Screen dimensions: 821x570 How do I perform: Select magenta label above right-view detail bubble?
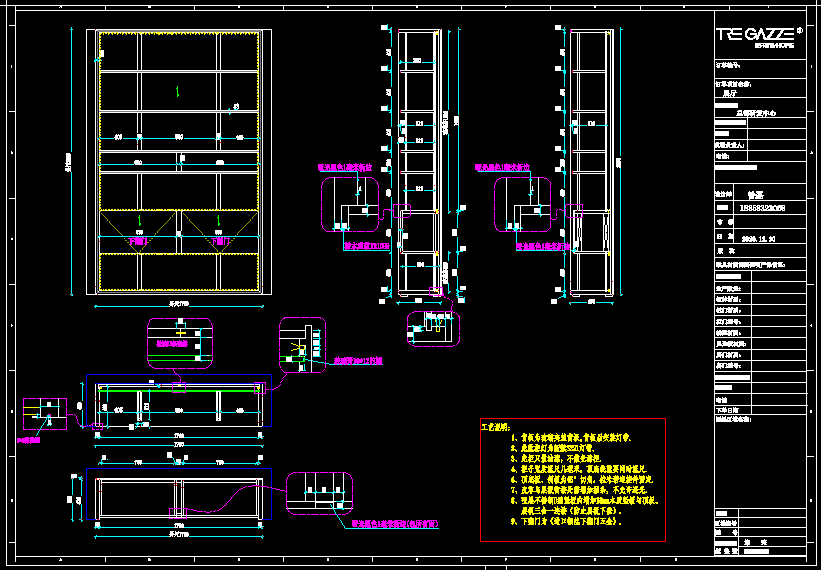pyautogui.click(x=503, y=168)
